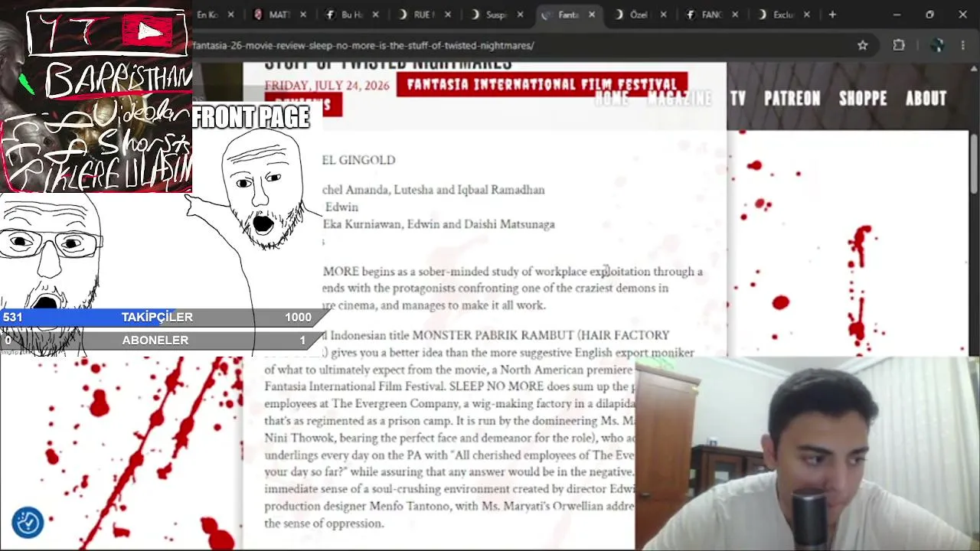Screen dimensions: 980x551
Task: Click the cast name "Iqbaal Ramadhan"
Action: point(500,190)
